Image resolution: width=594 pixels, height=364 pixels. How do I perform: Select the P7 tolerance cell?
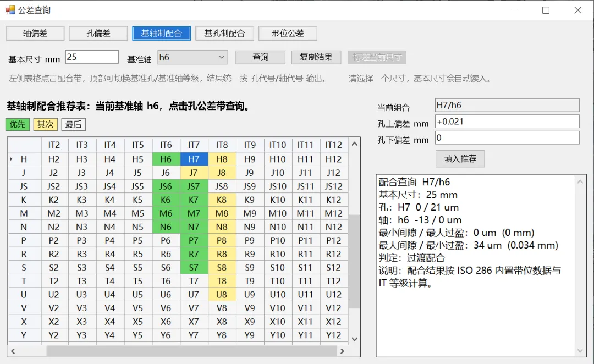194,240
